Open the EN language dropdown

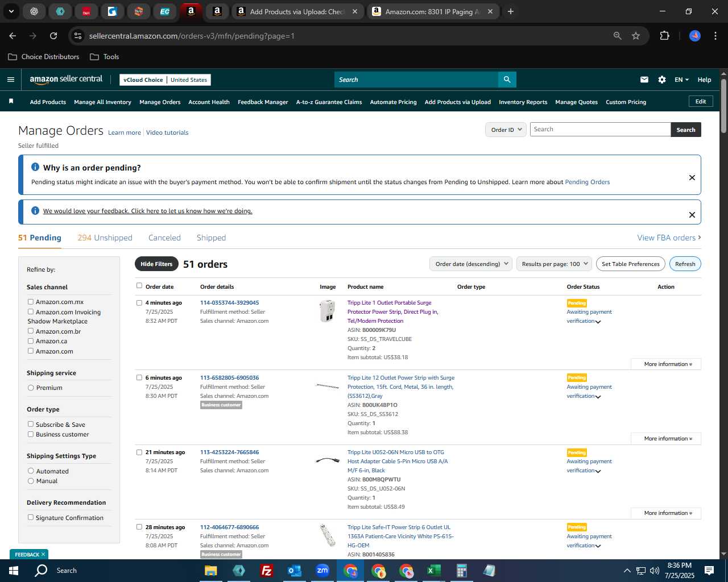point(681,80)
